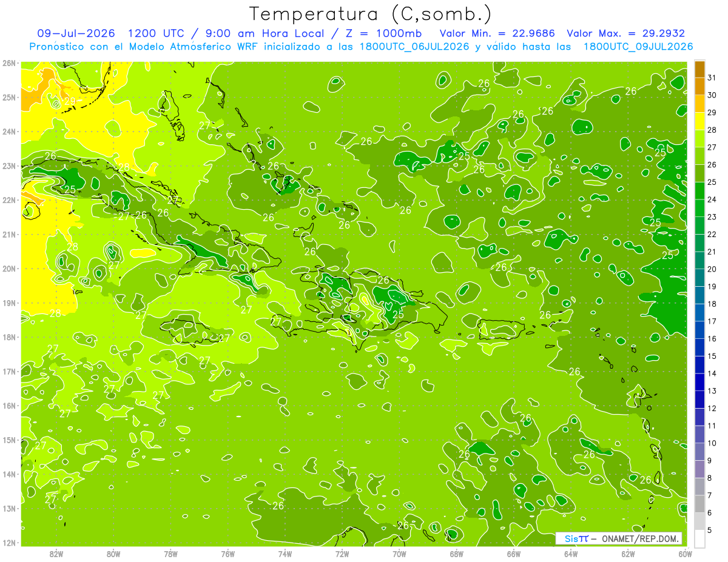Click the '80W' longitude axis label
Viewport: 728px width, 562px height.
[113, 554]
